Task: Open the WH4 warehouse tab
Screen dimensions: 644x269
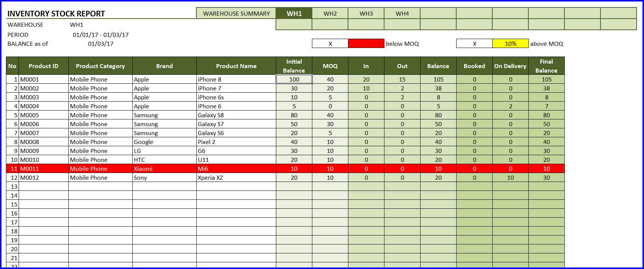Action: click(x=402, y=13)
